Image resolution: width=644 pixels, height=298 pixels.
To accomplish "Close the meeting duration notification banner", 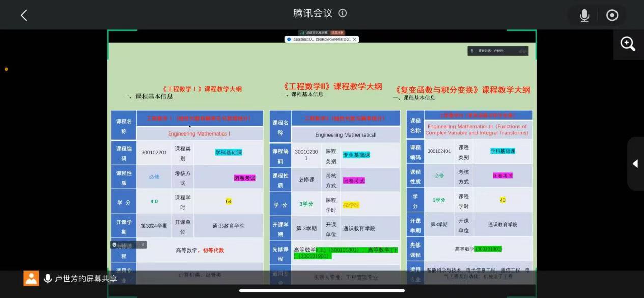I will (x=355, y=39).
